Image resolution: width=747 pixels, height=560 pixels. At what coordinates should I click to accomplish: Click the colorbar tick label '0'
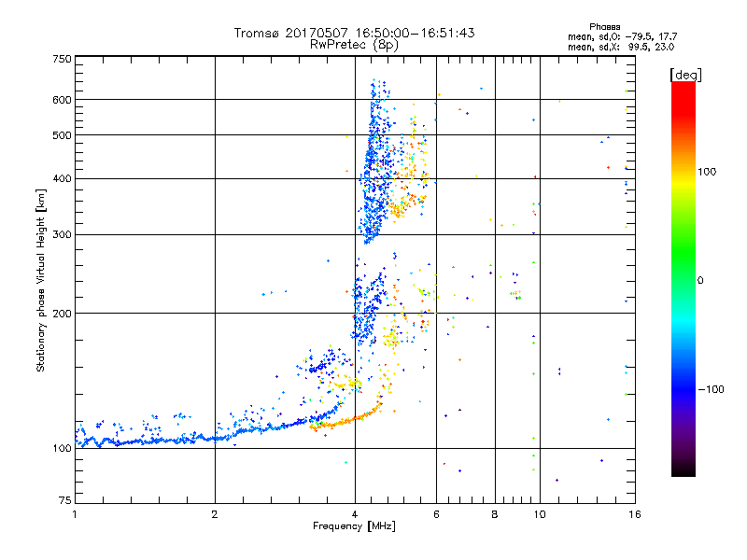700,281
